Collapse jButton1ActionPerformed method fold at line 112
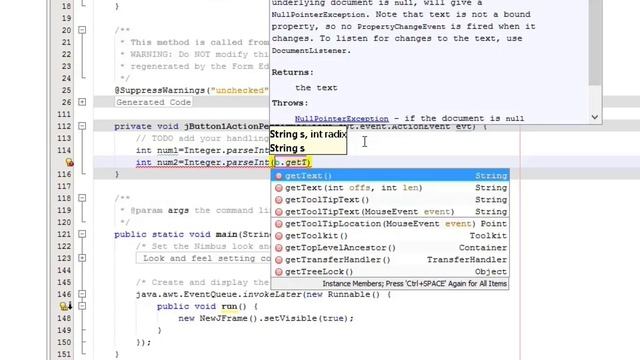640x360 pixels. pyautogui.click(x=82, y=126)
